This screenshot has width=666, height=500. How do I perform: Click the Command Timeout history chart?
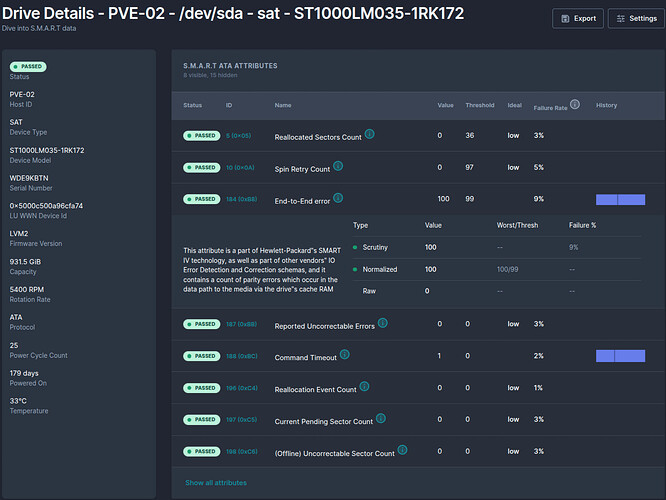click(620, 356)
